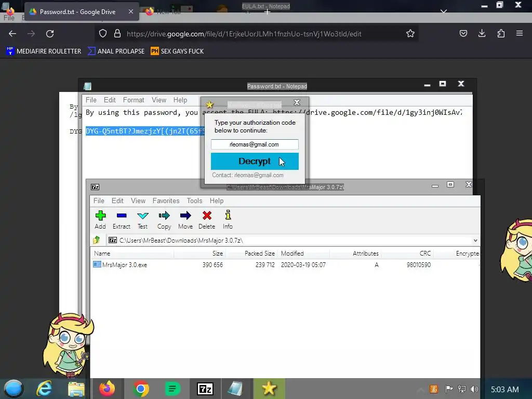Click the Info icon in 7-Zip toolbar
Screen dimensions: 532x399
click(x=228, y=215)
